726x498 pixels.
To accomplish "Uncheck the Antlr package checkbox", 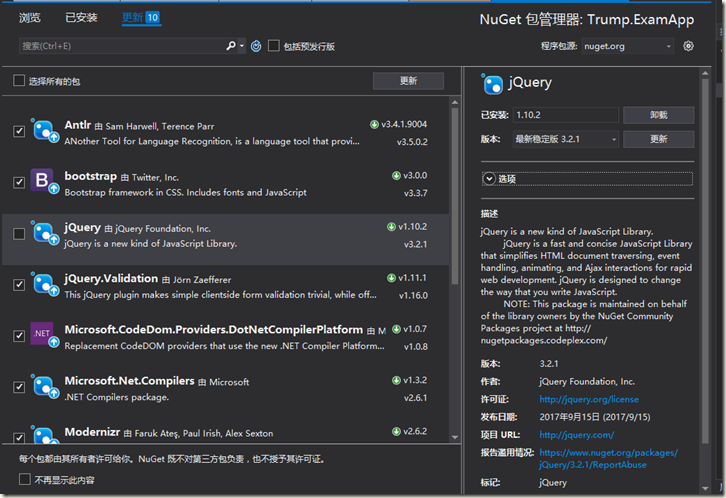I will (x=19, y=131).
